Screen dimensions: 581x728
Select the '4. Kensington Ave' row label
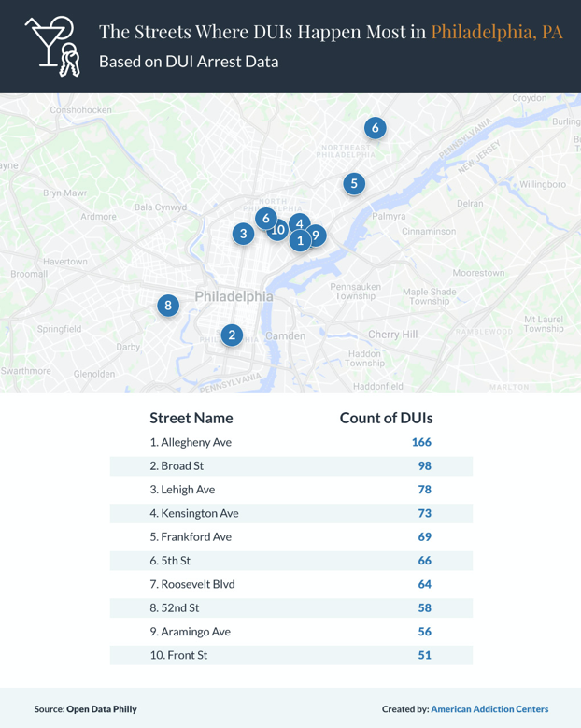tap(194, 513)
